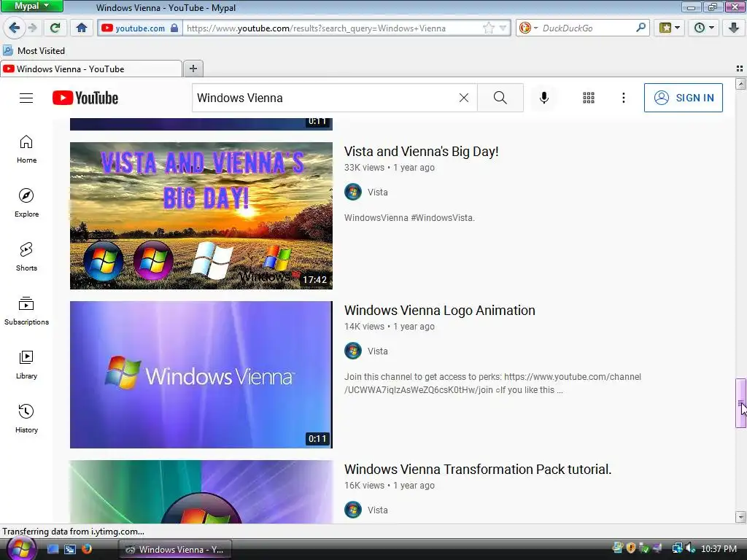Open the YouTube apps grid
This screenshot has width=747, height=560.
(x=589, y=98)
